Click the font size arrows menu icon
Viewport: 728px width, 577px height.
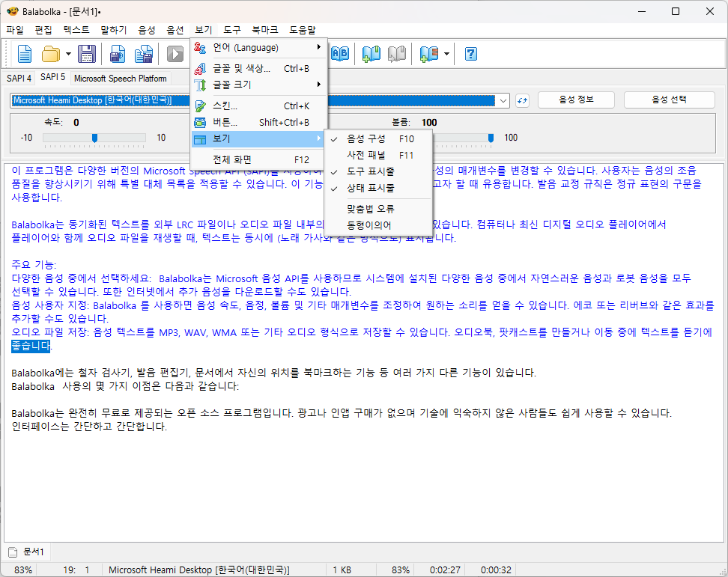pyautogui.click(x=200, y=85)
